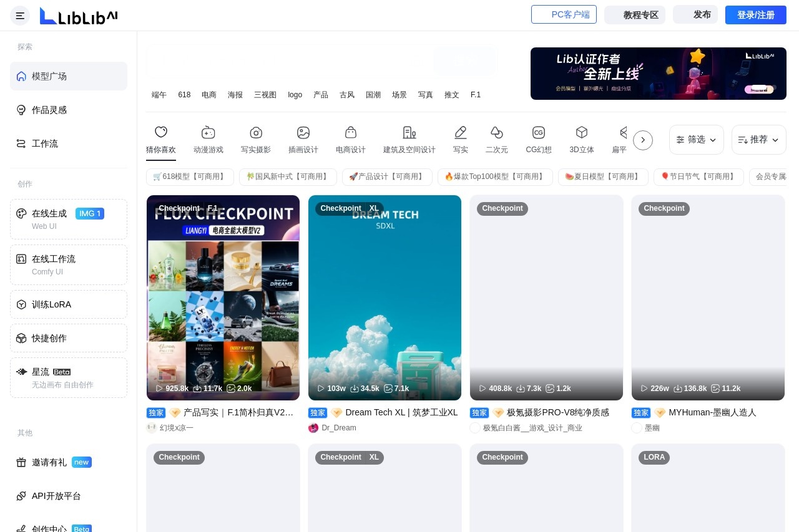
Task: Open the Dream Tech XL model thumbnail
Action: [385, 297]
